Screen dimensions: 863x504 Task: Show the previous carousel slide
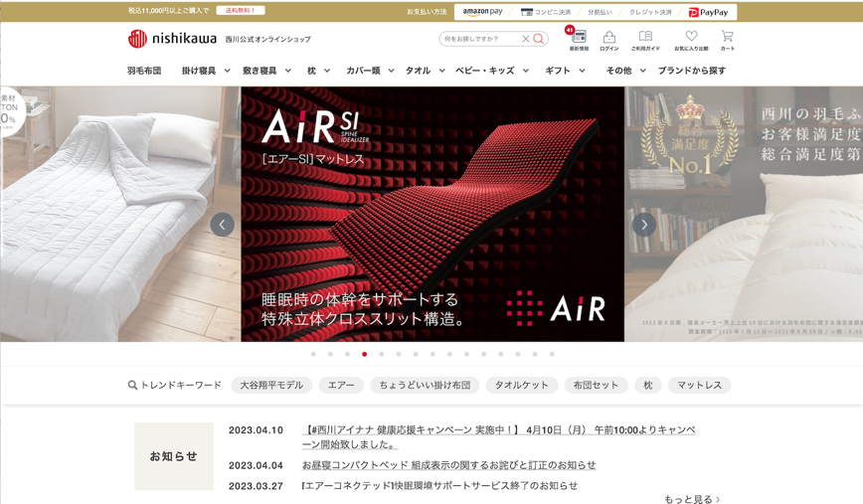click(223, 225)
